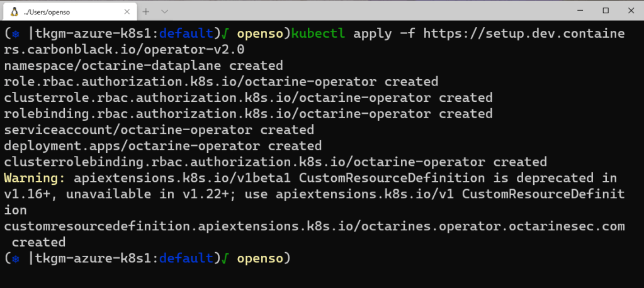Click the yellow Warning: label
Viewport: 644px width, 288px height.
tap(35, 178)
